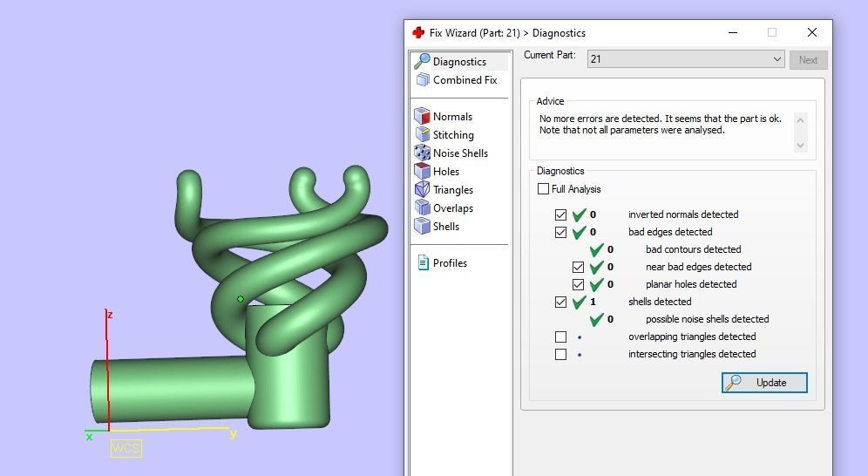Click the WCS label in viewport
This screenshot has width=868, height=476.
(x=126, y=448)
